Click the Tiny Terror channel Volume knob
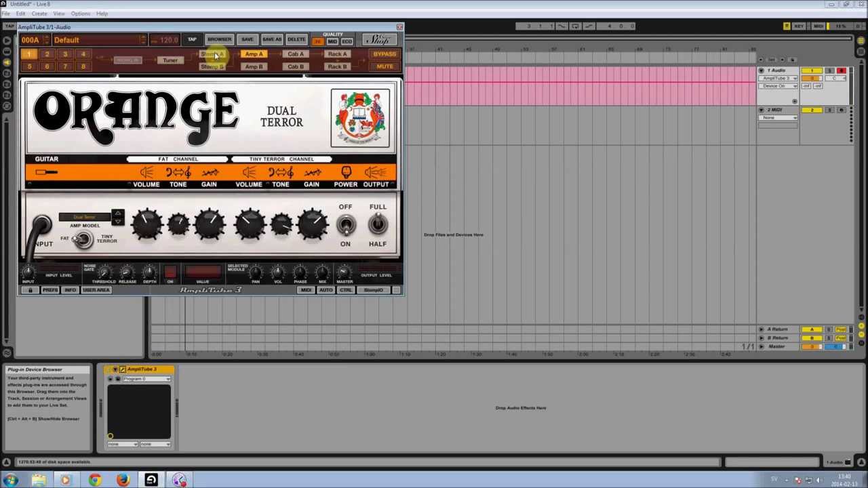This screenshot has height=488, width=868. pos(250,224)
